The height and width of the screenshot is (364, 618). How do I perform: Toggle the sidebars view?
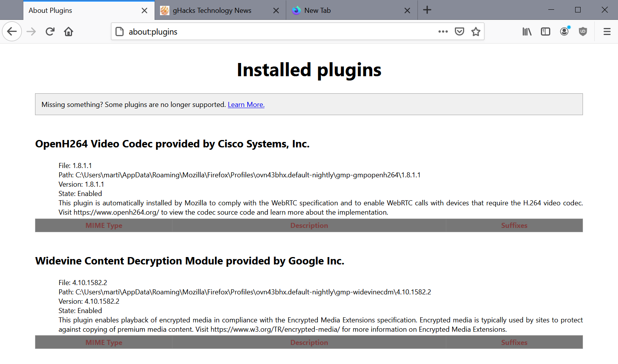[x=546, y=31]
